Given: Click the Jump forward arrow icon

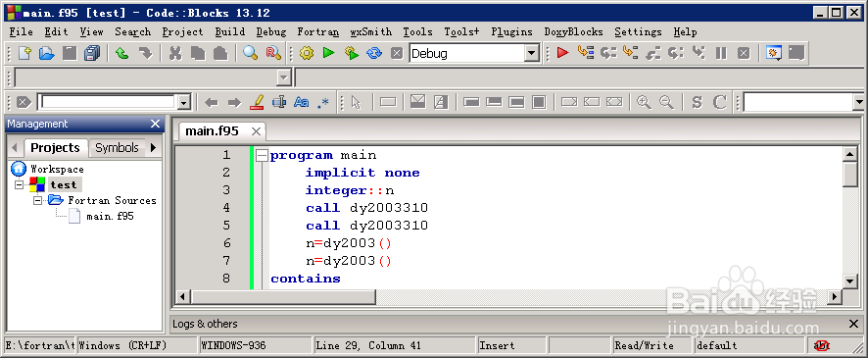Looking at the screenshot, I should [234, 103].
